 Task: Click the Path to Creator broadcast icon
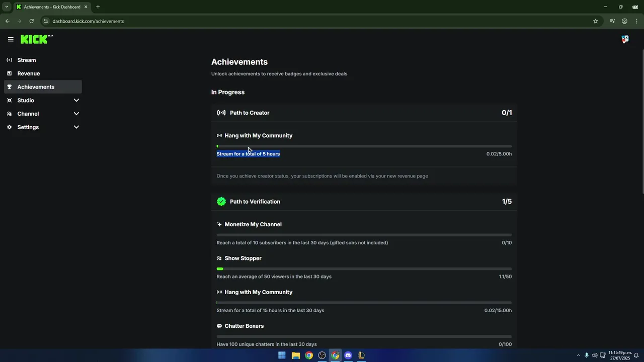click(x=221, y=113)
